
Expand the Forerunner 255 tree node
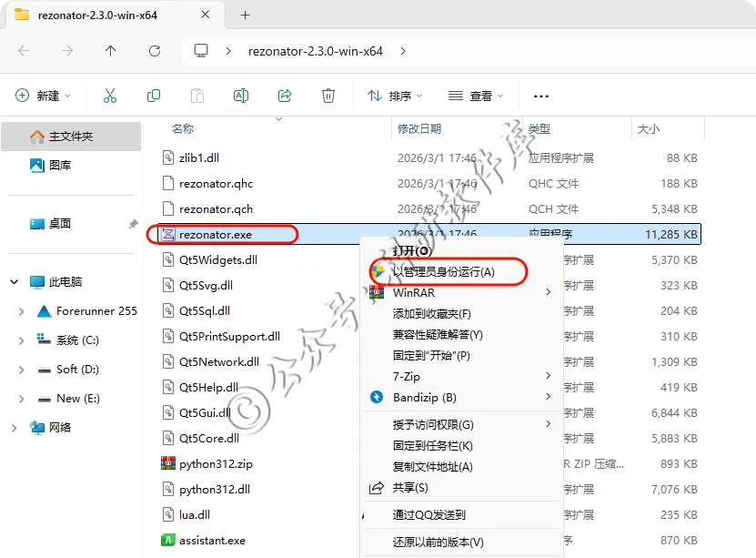click(x=21, y=311)
